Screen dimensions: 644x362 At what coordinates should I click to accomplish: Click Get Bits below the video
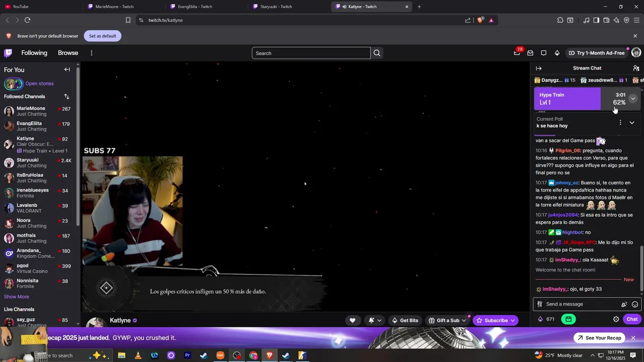[x=405, y=320]
